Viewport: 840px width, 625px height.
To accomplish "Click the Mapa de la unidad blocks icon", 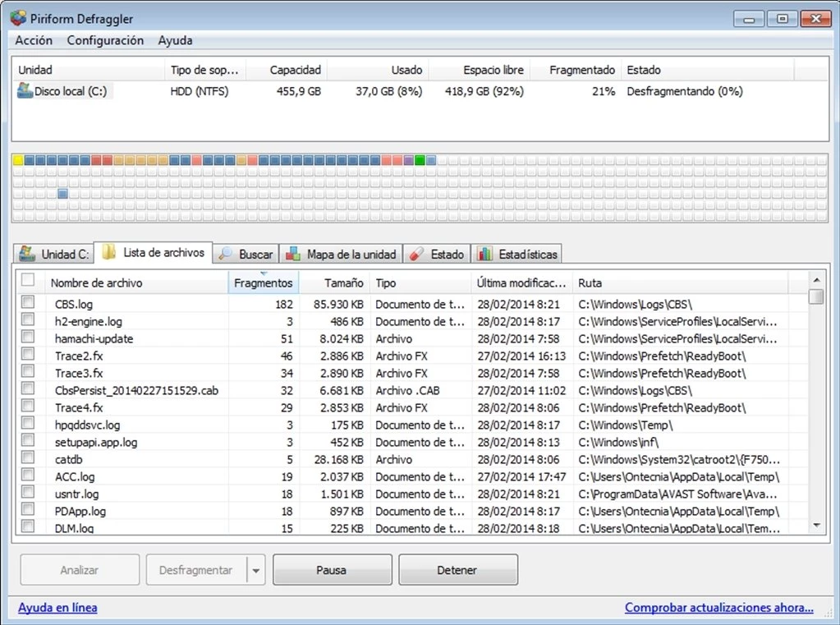I will [x=292, y=254].
